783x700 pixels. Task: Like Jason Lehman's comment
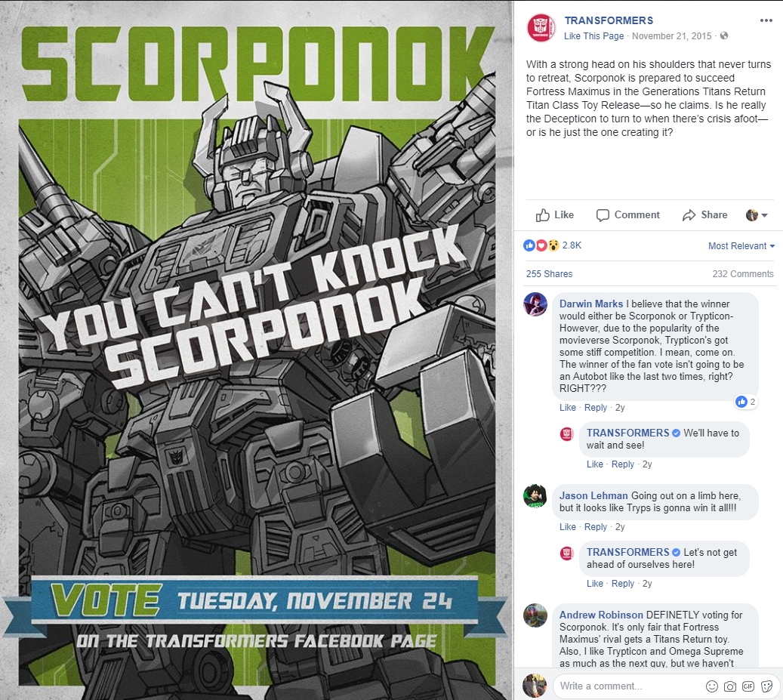point(567,527)
